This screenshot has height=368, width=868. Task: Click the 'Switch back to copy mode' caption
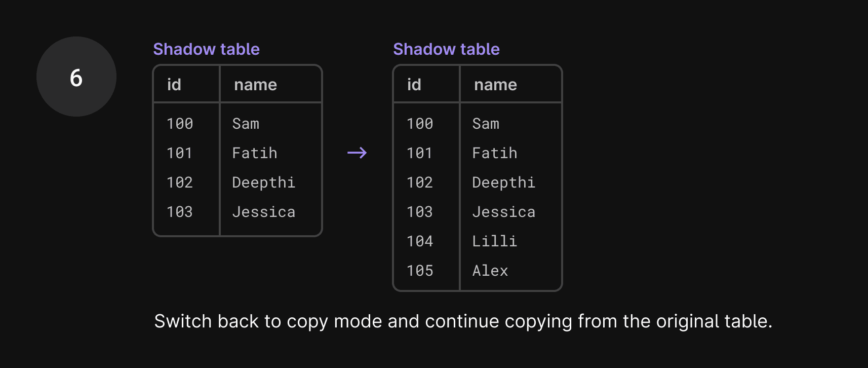(x=463, y=321)
